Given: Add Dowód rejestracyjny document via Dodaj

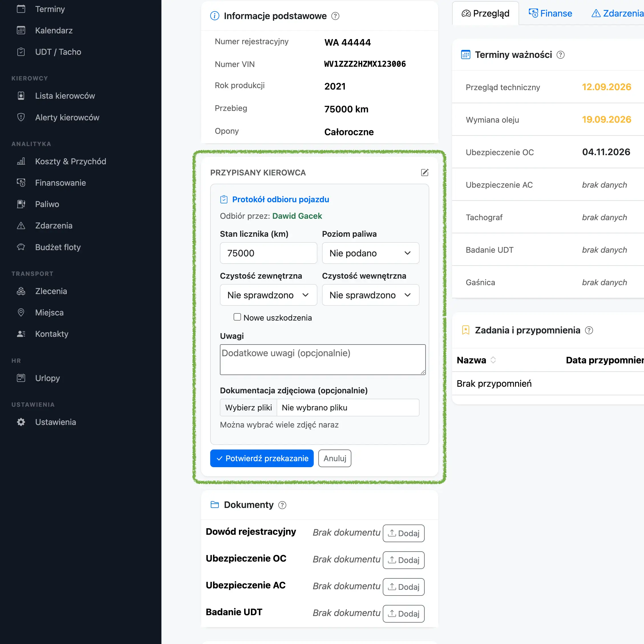Looking at the screenshot, I should 403,533.
